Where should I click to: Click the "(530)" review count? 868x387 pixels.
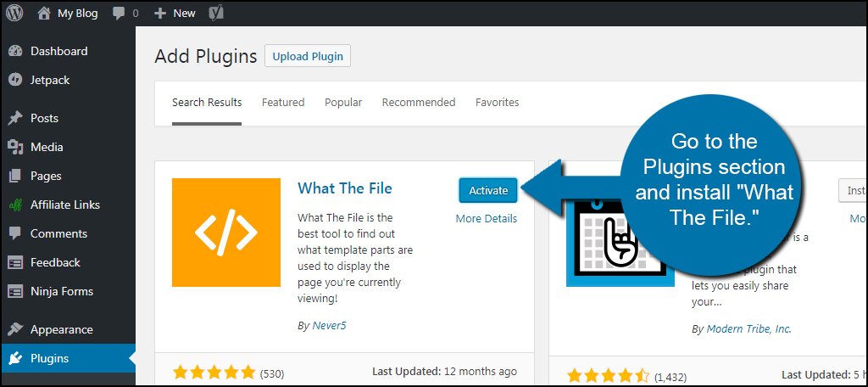point(272,373)
